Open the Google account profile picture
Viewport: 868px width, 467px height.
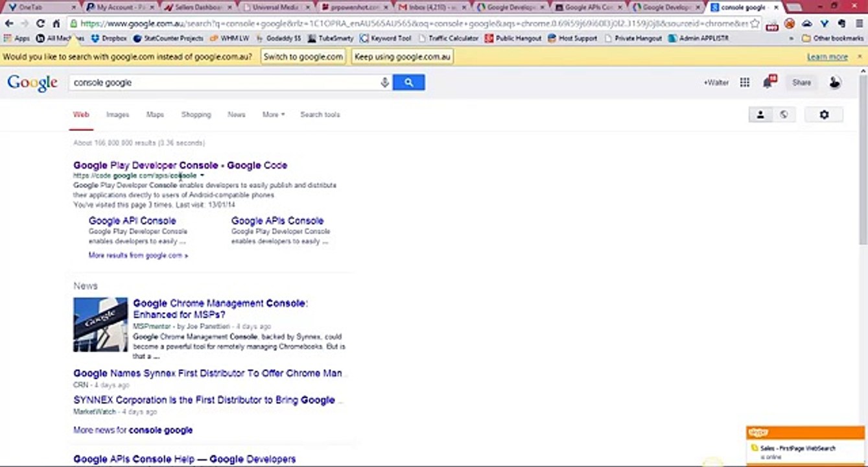click(835, 82)
